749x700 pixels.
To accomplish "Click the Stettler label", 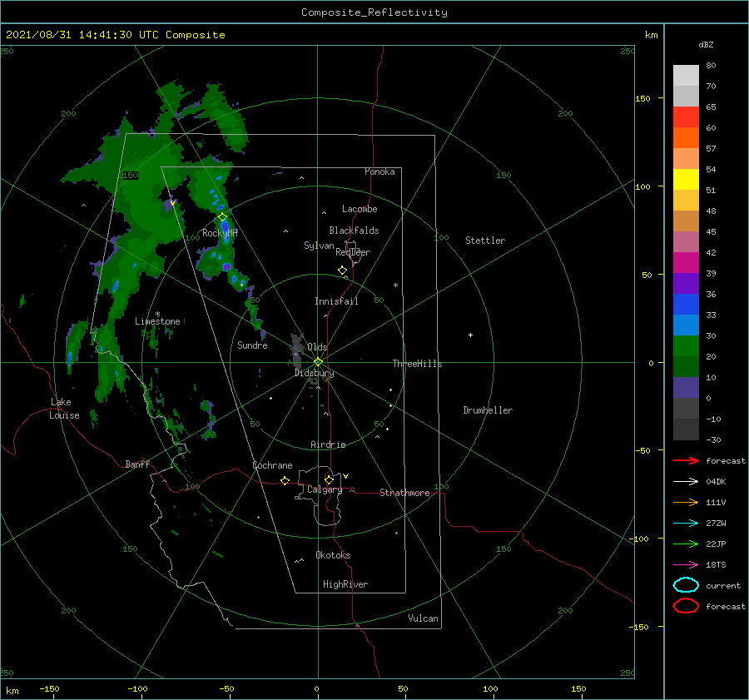I will (485, 241).
